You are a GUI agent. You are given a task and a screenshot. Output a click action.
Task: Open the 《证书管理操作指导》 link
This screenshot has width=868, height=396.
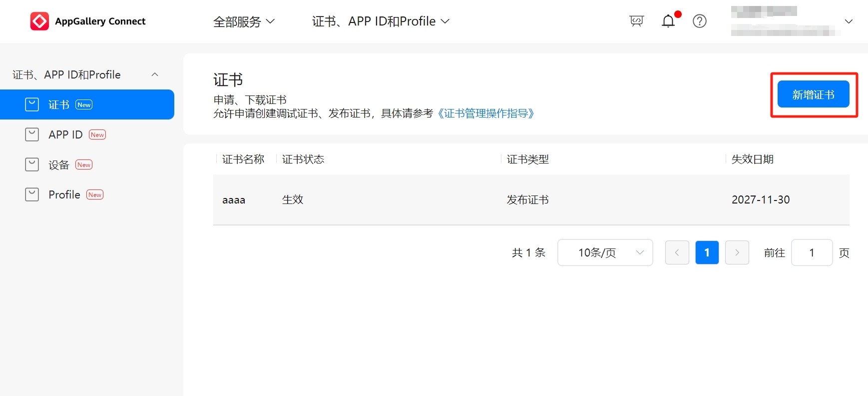tap(485, 113)
